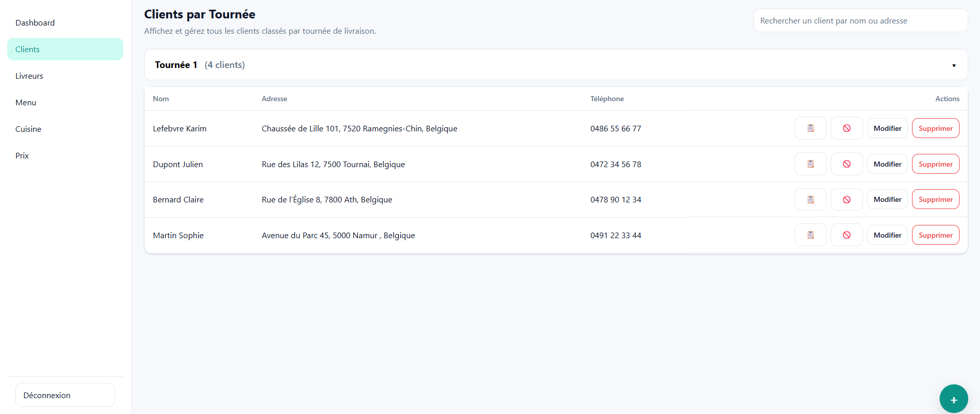
Task: Select the name Bernard Claire
Action: pyautogui.click(x=178, y=199)
